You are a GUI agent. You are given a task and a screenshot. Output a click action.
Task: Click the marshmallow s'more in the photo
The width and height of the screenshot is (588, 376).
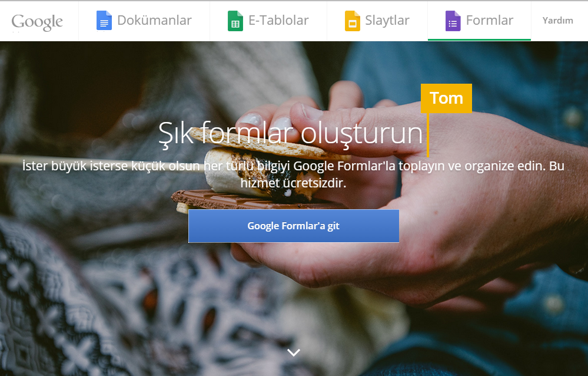pos(259,171)
